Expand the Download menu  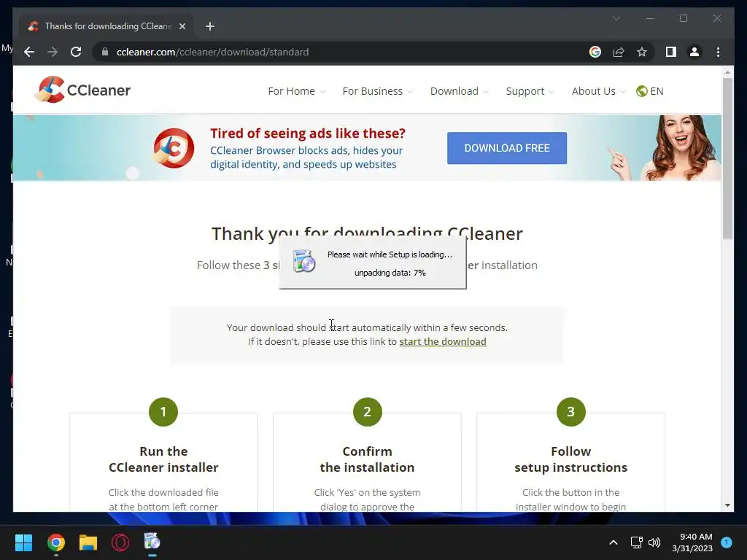click(x=460, y=91)
